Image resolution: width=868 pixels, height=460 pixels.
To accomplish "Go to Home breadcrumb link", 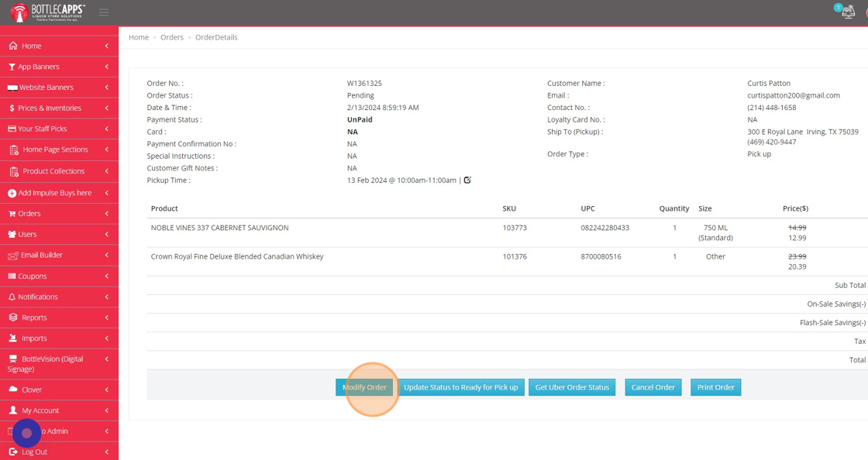I will tap(139, 37).
